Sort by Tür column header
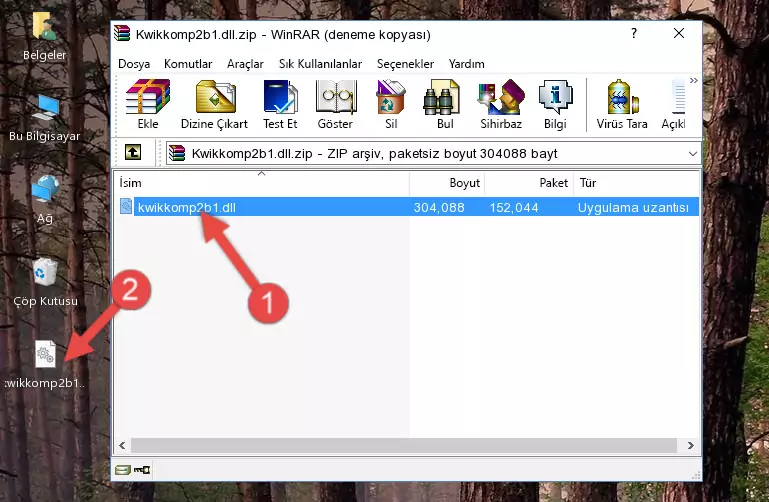 click(x=636, y=183)
